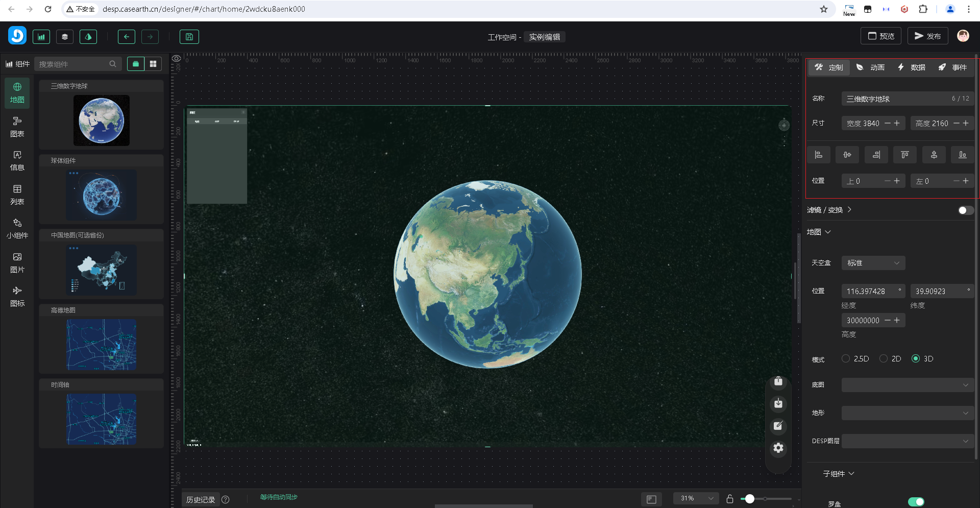Viewport: 980px width, 508px height.
Task: Select the 球体组件 globe component thumbnail
Action: click(x=101, y=195)
